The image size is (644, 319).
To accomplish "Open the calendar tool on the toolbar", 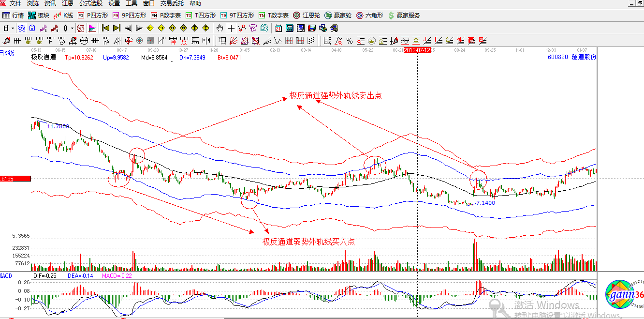I will click(278, 28).
